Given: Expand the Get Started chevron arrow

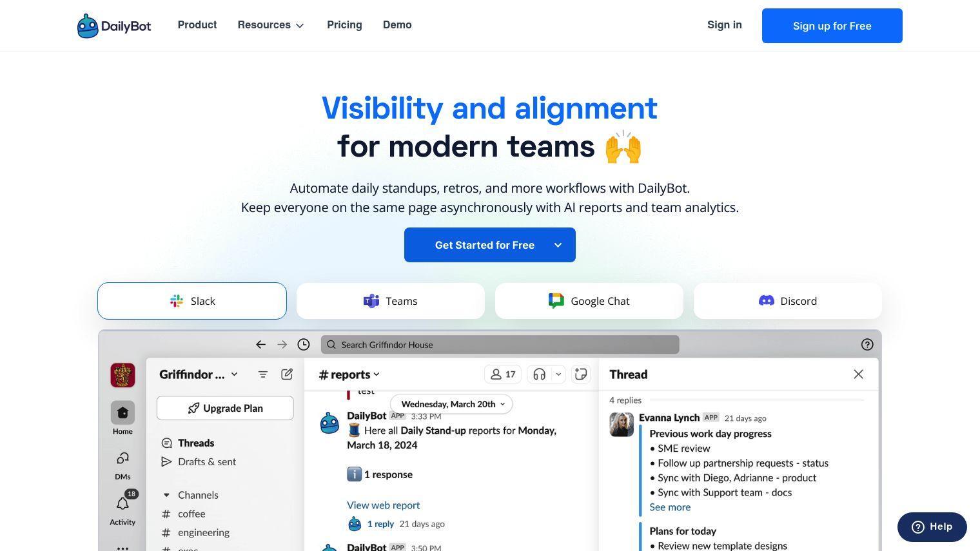Looking at the screenshot, I should [x=558, y=245].
